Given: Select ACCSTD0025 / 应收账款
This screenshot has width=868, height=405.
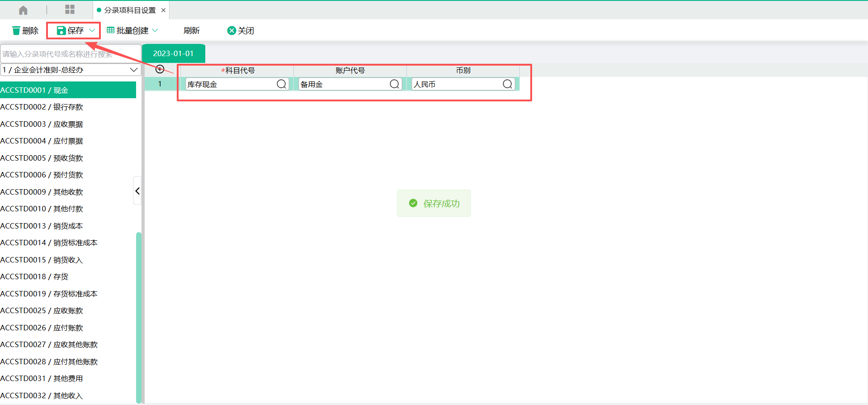Looking at the screenshot, I should [x=68, y=311].
